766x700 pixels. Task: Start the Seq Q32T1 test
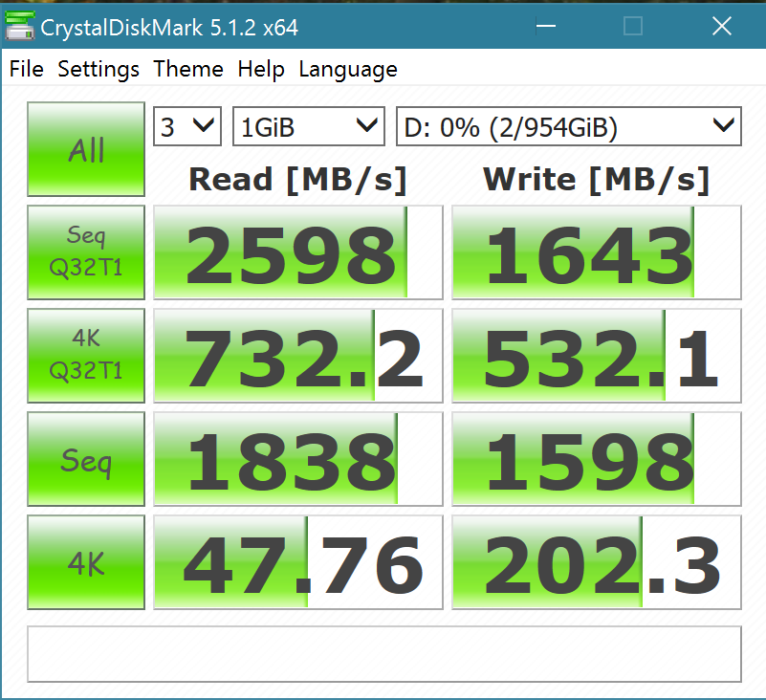point(86,252)
